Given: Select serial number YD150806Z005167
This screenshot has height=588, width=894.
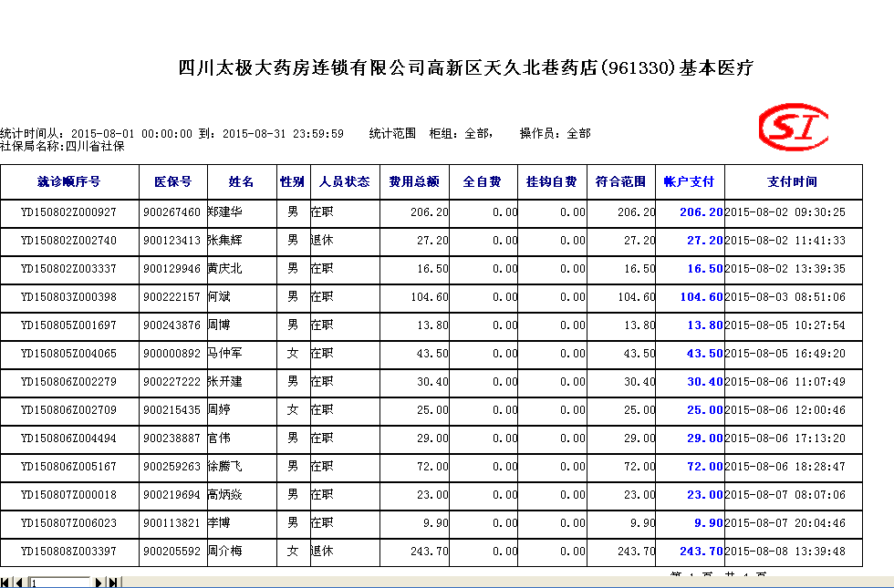Looking at the screenshot, I should [69, 467].
